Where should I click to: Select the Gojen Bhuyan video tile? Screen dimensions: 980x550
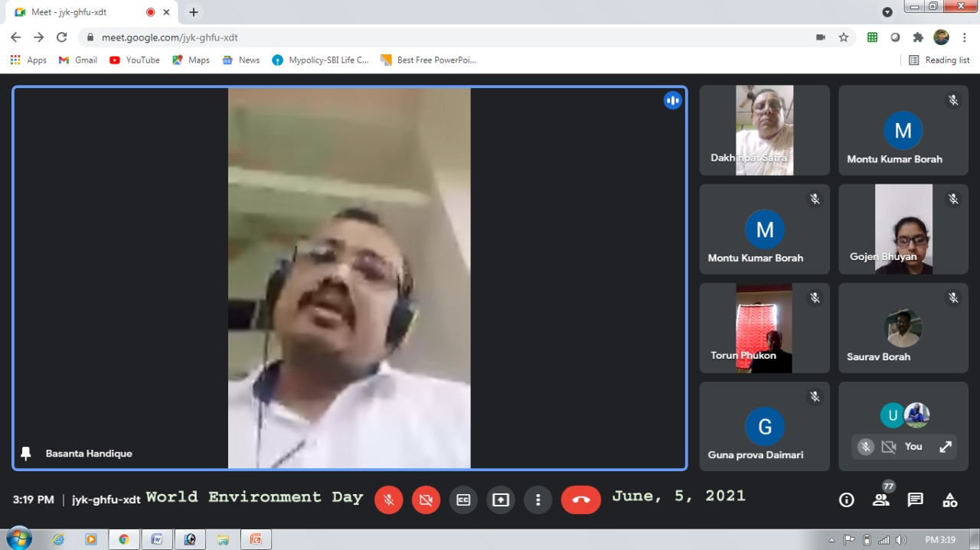pyautogui.click(x=903, y=229)
